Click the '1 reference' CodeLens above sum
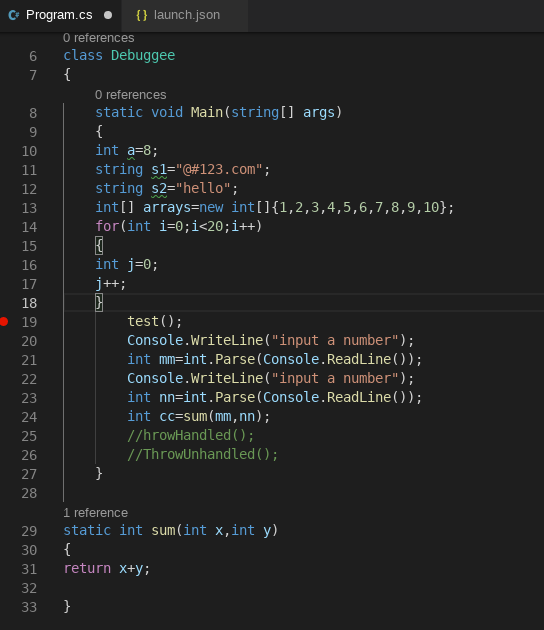Image resolution: width=544 pixels, height=630 pixels. pos(95,513)
